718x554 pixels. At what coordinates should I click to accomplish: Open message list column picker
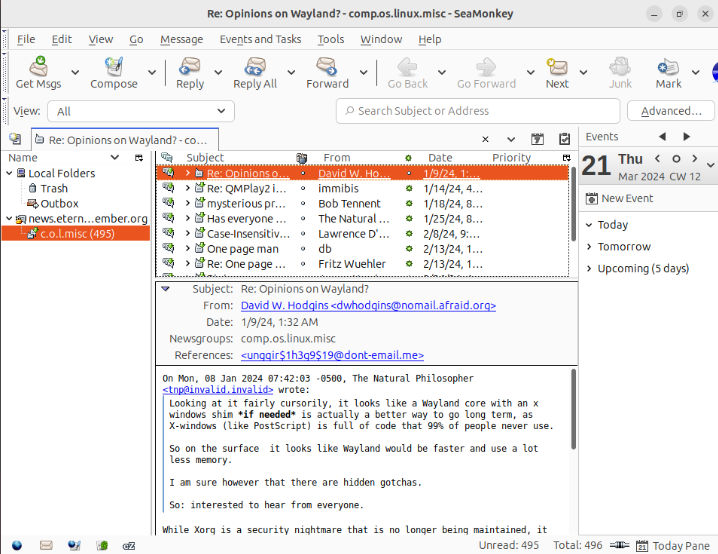(x=566, y=158)
